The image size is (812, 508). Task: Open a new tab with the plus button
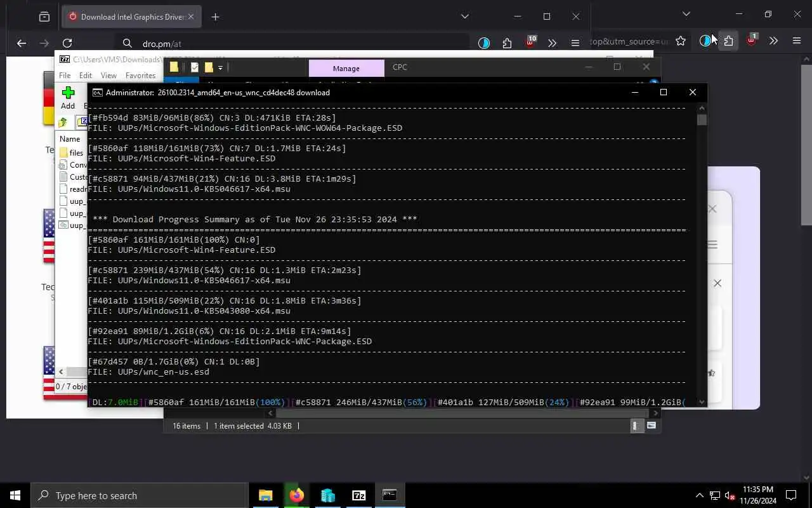[x=215, y=17]
